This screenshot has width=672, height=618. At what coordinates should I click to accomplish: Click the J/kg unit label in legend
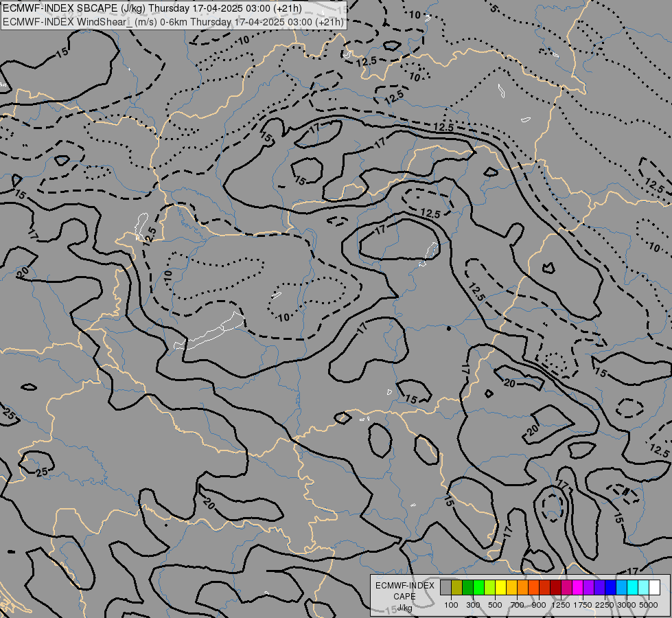404,608
